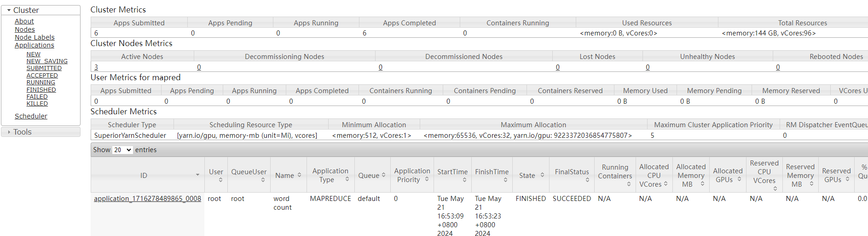868x236 pixels.
Task: Sort by Queue column arrows
Action: tap(383, 175)
